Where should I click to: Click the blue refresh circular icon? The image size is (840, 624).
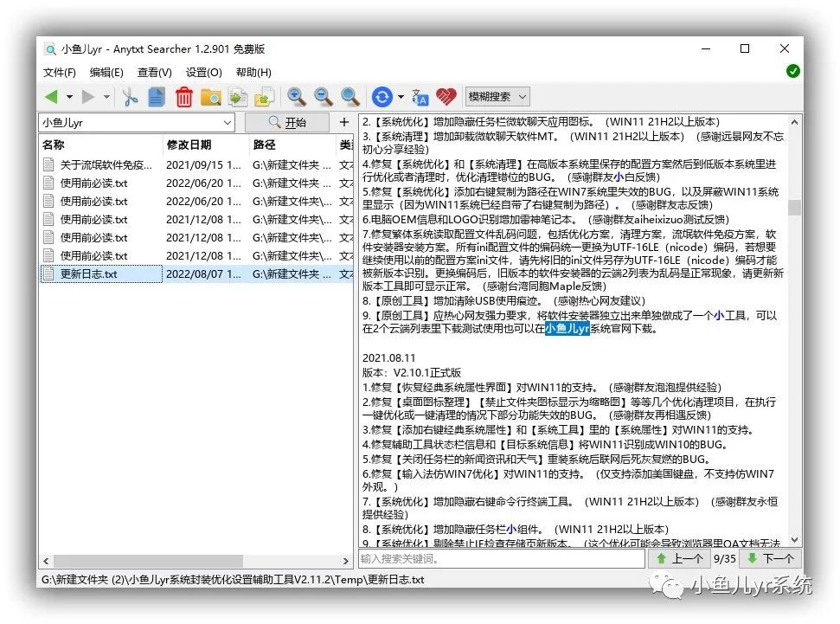pyautogui.click(x=382, y=97)
